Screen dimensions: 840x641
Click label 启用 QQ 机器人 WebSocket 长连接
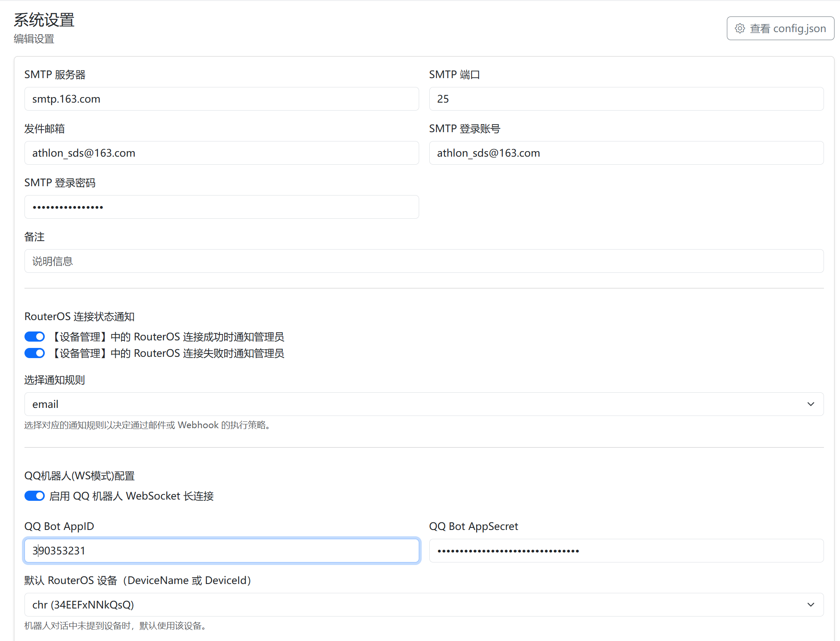(x=131, y=496)
